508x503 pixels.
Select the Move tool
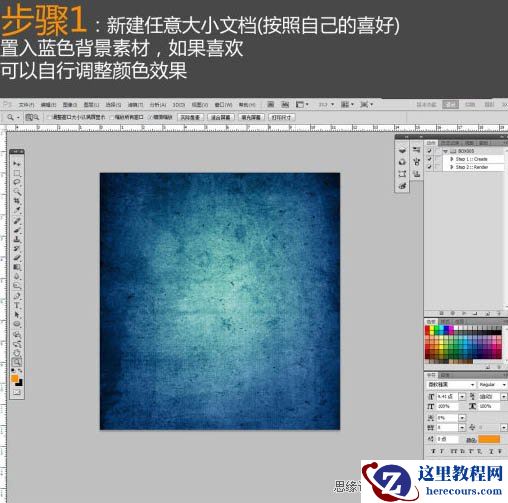pyautogui.click(x=17, y=164)
